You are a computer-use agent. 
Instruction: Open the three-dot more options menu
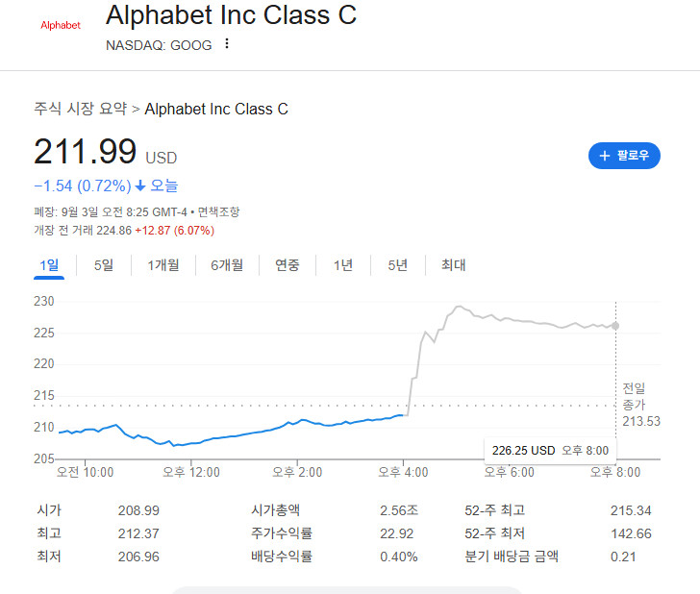click(227, 44)
